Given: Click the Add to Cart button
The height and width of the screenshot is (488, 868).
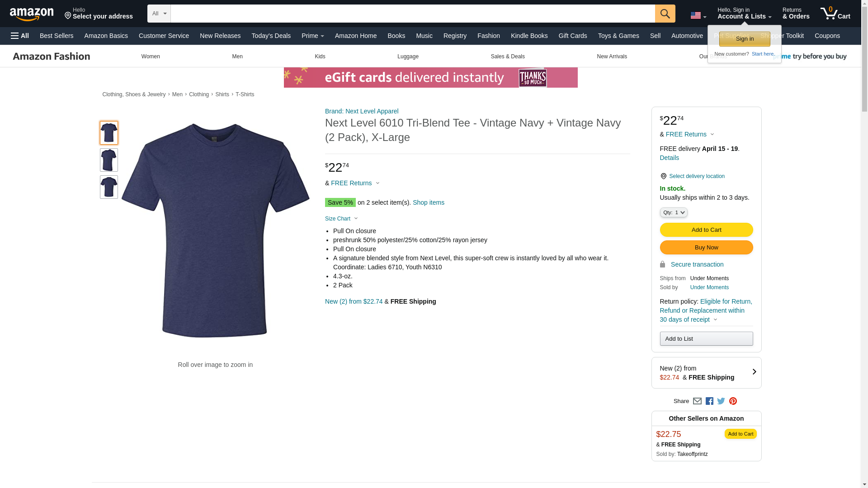Looking at the screenshot, I should [706, 230].
